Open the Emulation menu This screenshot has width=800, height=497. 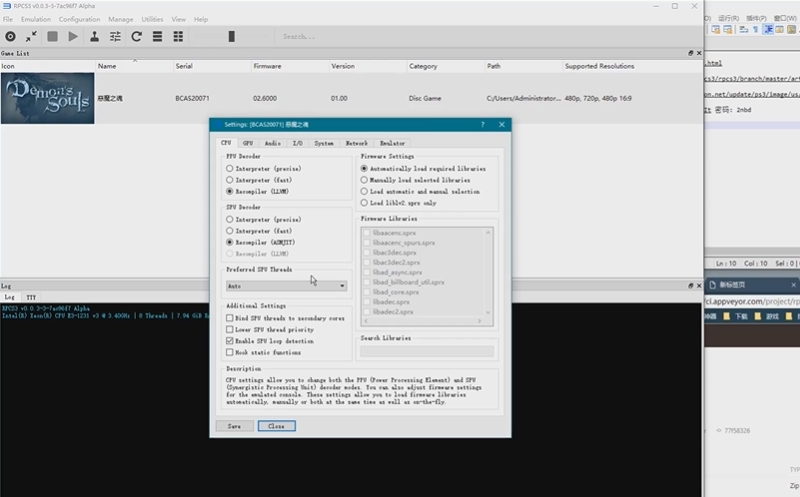[x=36, y=19]
